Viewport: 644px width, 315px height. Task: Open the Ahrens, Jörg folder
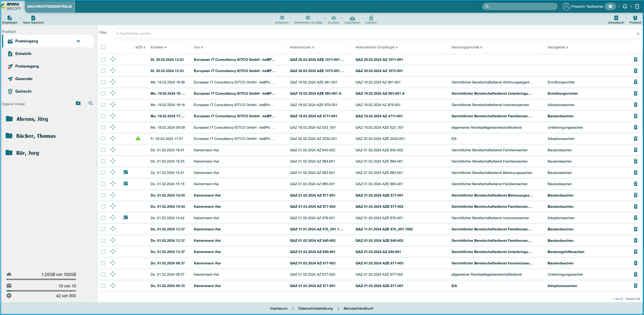tap(27, 119)
